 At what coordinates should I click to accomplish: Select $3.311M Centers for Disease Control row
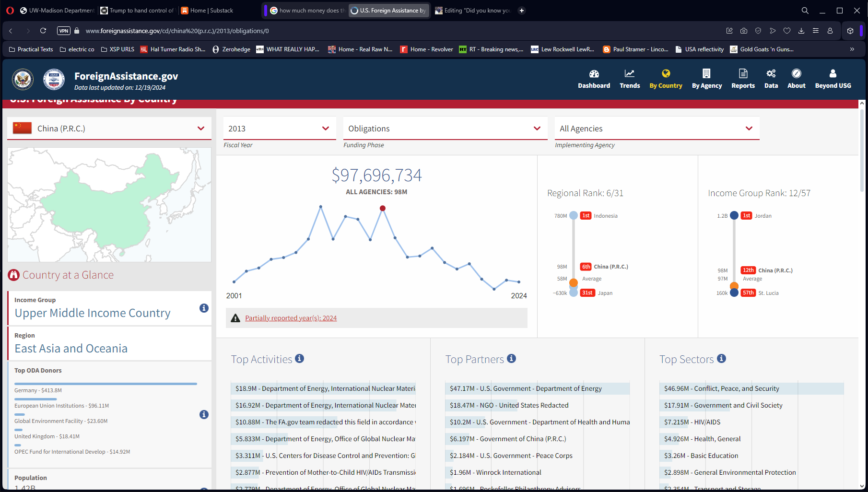[323, 456]
